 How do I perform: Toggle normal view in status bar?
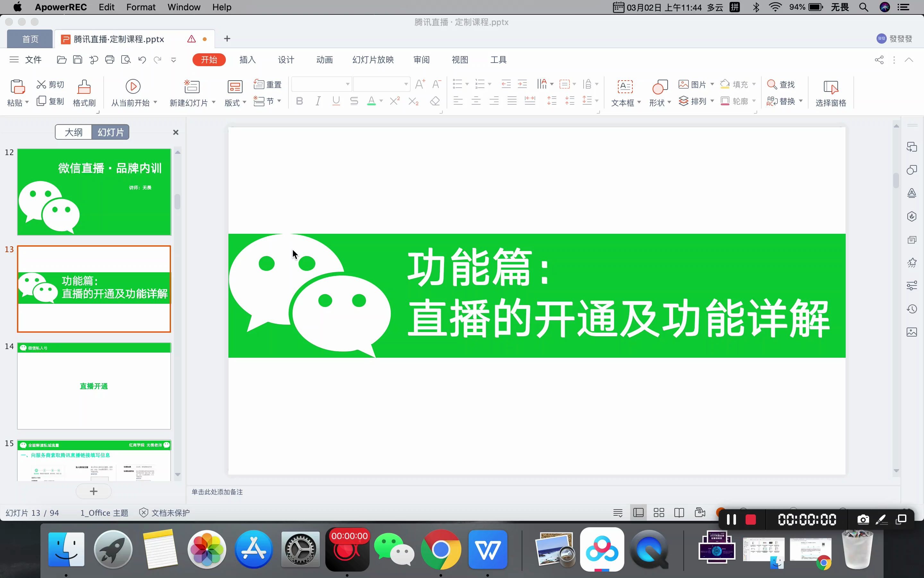pos(638,512)
